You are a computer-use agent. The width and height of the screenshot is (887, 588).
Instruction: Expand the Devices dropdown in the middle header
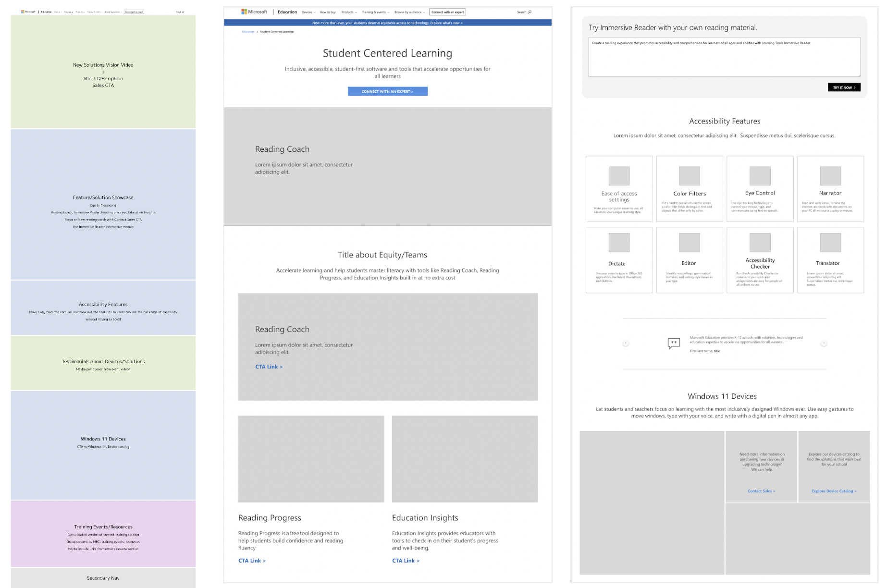tap(308, 12)
